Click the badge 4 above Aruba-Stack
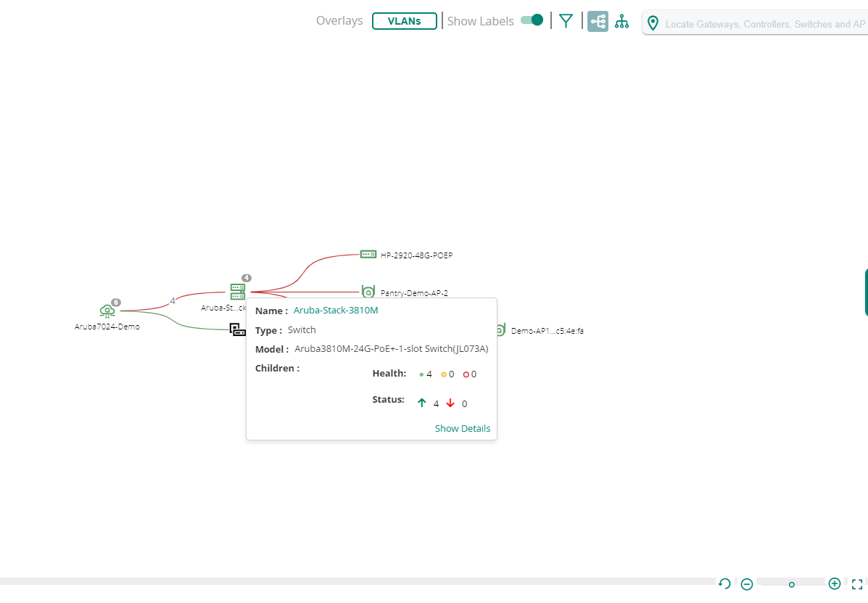This screenshot has width=868, height=603. [247, 278]
